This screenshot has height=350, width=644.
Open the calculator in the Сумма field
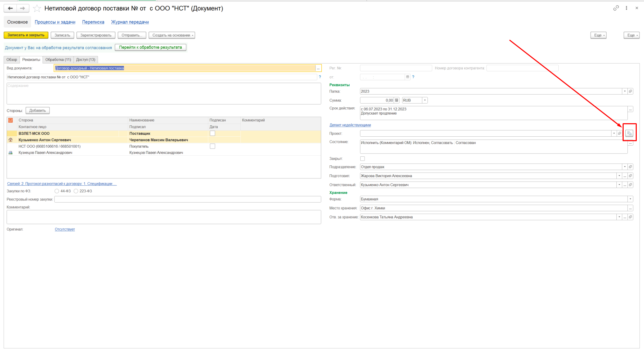click(x=397, y=100)
